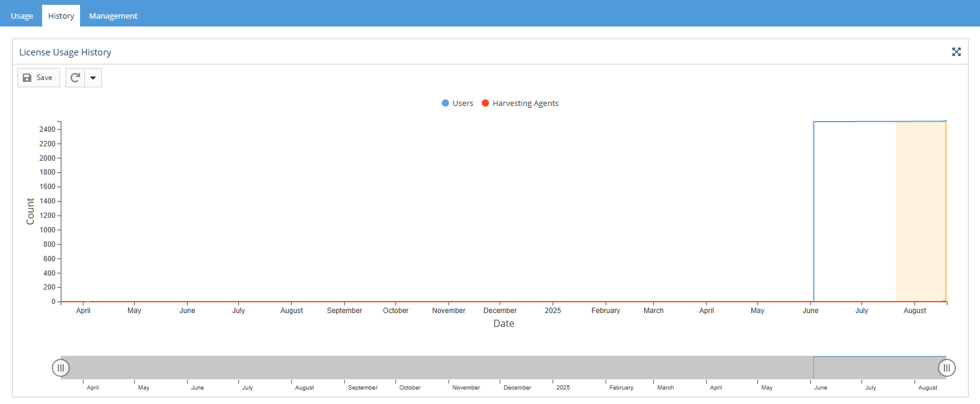This screenshot has width=980, height=404.
Task: Maximize the License Usage History panel
Action: (x=957, y=52)
